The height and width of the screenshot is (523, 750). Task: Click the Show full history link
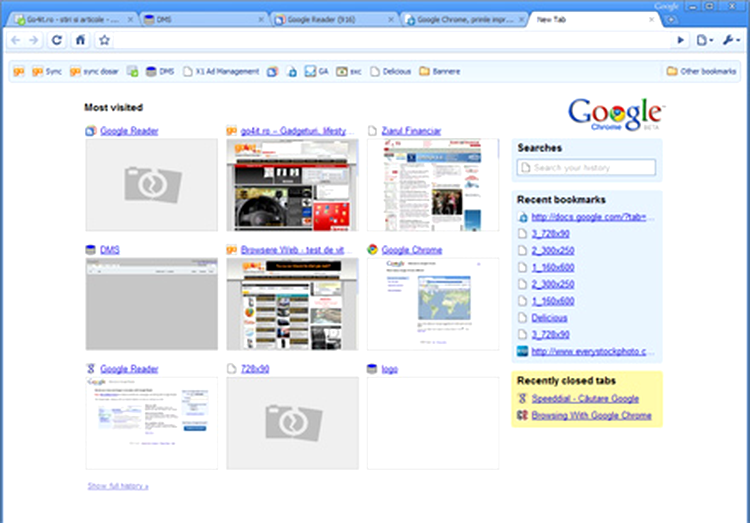click(x=118, y=486)
